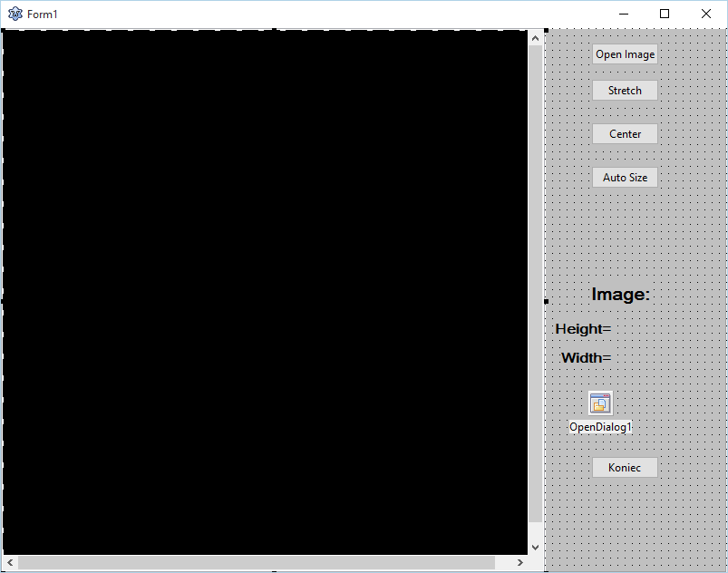
Task: Minimize the Form1 window
Action: point(624,14)
